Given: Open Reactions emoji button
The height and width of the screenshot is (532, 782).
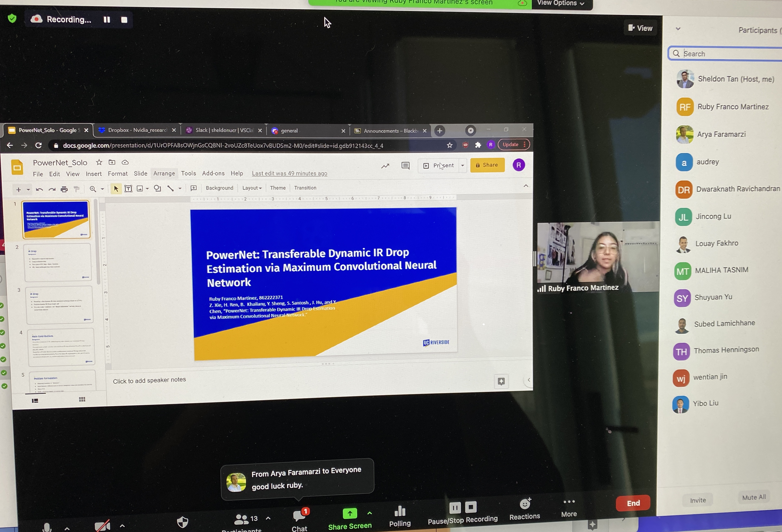Looking at the screenshot, I should 525,504.
